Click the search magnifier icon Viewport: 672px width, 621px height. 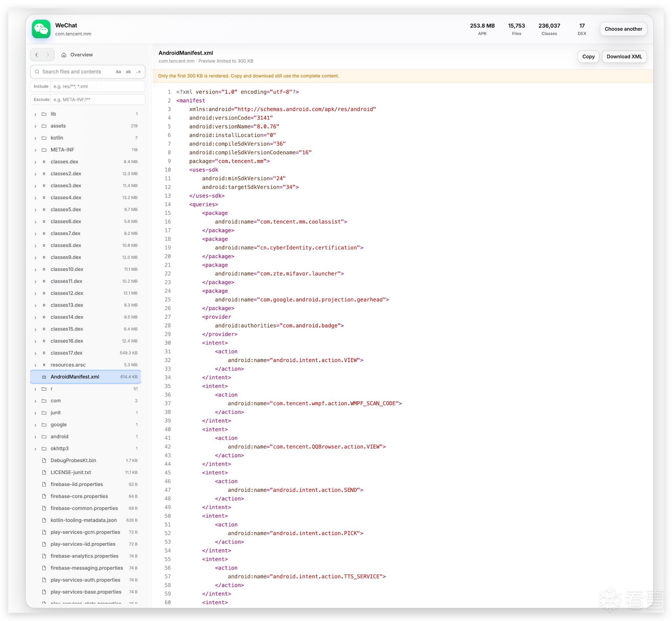[x=37, y=72]
